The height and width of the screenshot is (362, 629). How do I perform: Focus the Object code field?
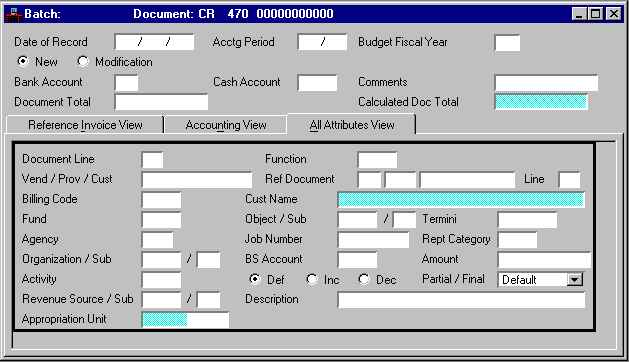[x=357, y=220]
